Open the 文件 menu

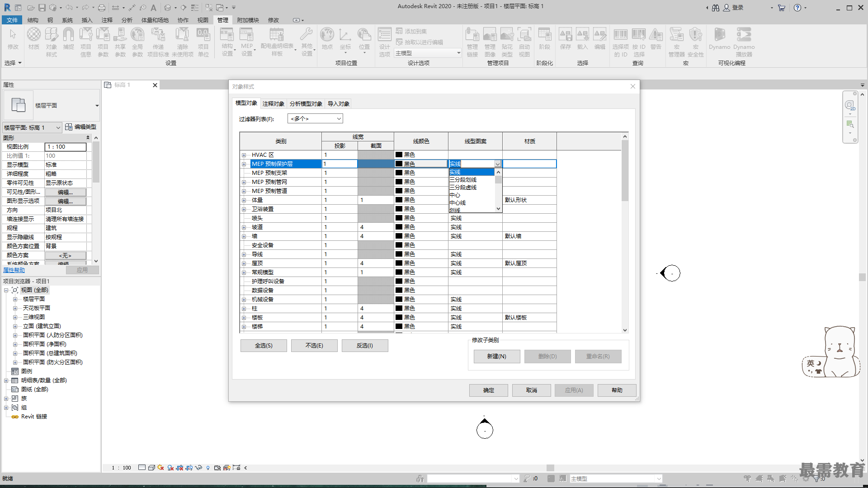click(x=12, y=20)
